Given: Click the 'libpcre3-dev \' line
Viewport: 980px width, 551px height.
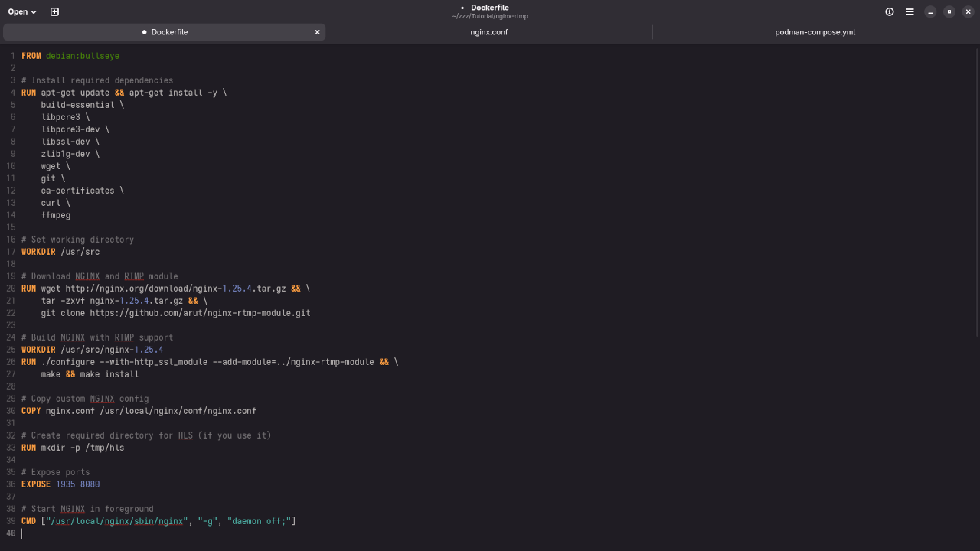Looking at the screenshot, I should [75, 129].
